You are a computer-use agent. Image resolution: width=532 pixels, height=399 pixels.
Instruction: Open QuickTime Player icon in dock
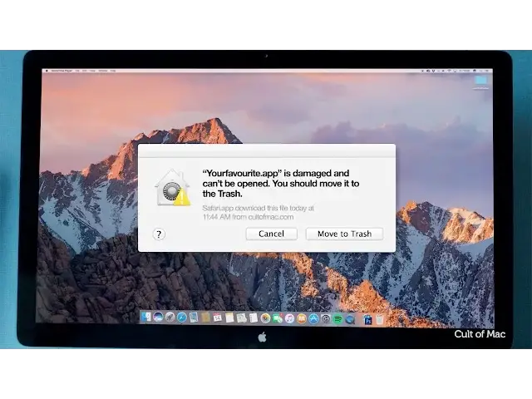click(350, 319)
